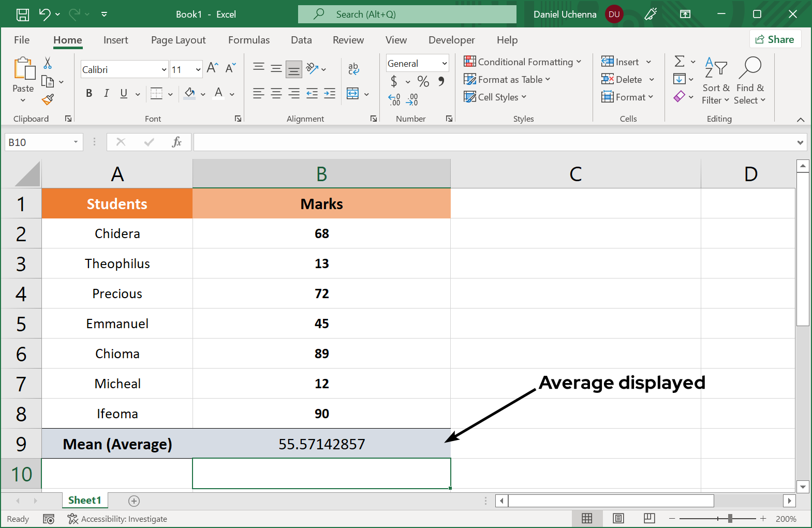Click the Format Painter brush icon

[x=48, y=99]
